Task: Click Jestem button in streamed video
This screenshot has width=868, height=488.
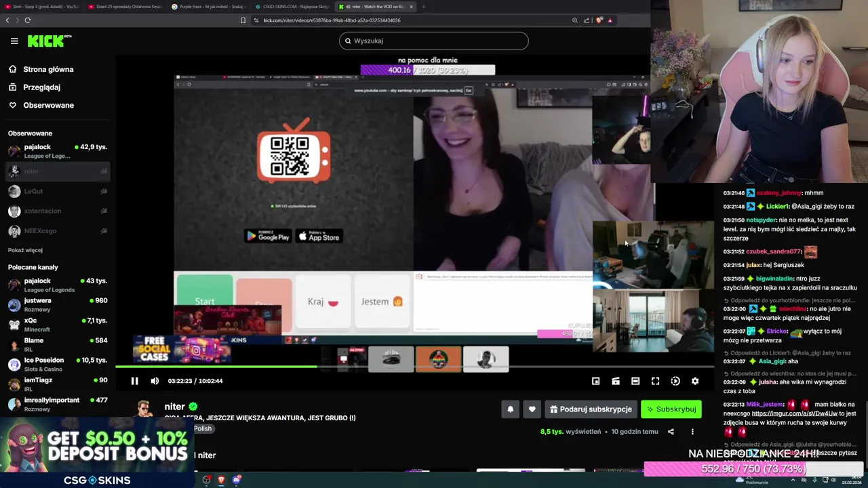Action: tap(382, 302)
